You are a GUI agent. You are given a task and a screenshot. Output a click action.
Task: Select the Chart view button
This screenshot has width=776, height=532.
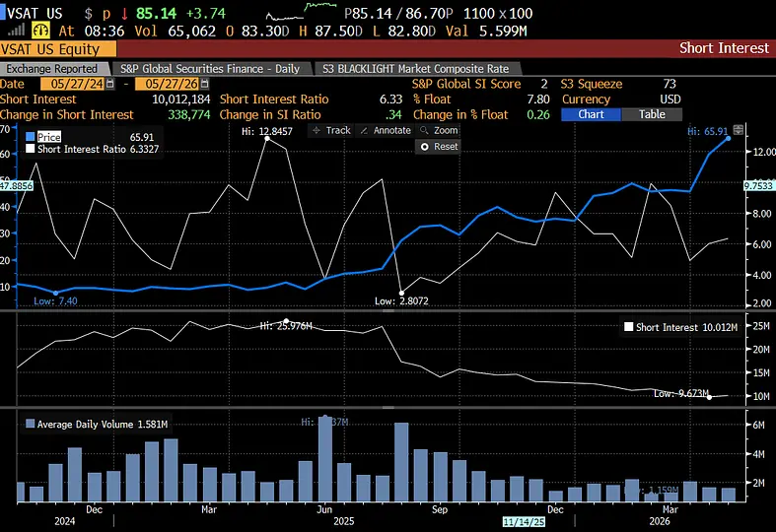coord(591,114)
